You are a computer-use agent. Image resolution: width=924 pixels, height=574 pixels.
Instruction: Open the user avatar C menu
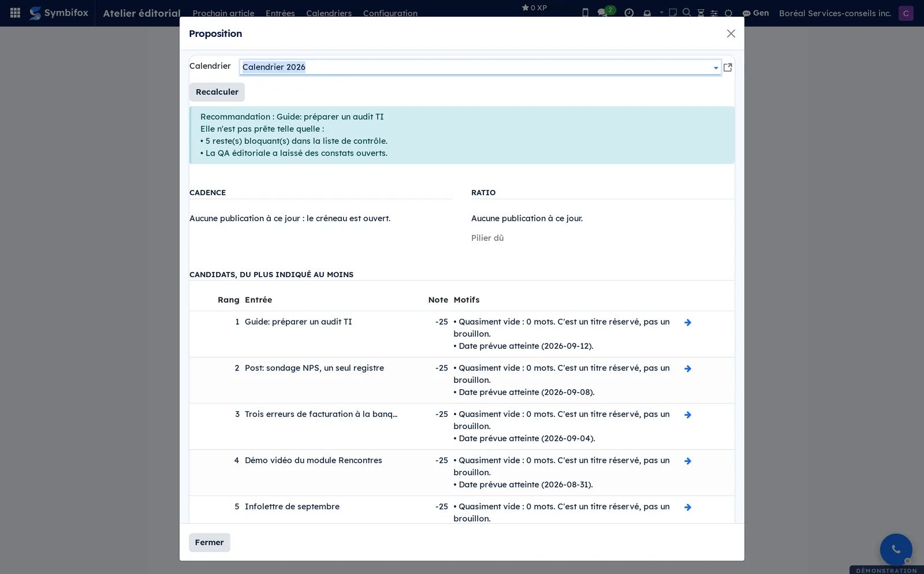point(906,13)
